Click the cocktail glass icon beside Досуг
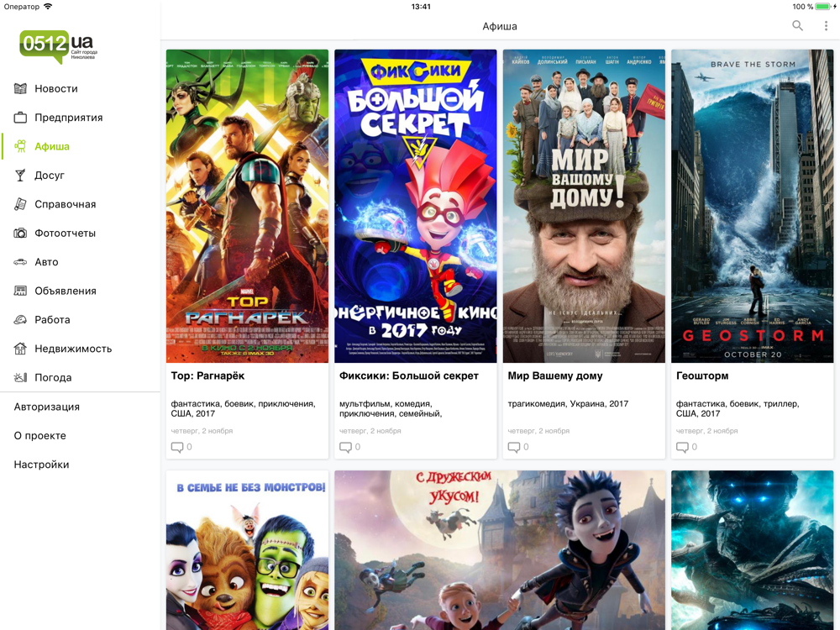The width and height of the screenshot is (840, 630). coord(20,176)
